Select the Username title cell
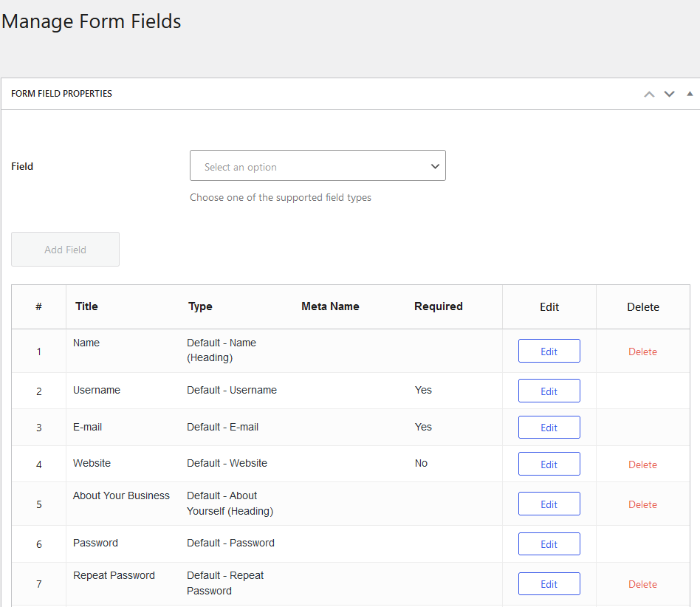Image resolution: width=700 pixels, height=607 pixels. [x=97, y=390]
